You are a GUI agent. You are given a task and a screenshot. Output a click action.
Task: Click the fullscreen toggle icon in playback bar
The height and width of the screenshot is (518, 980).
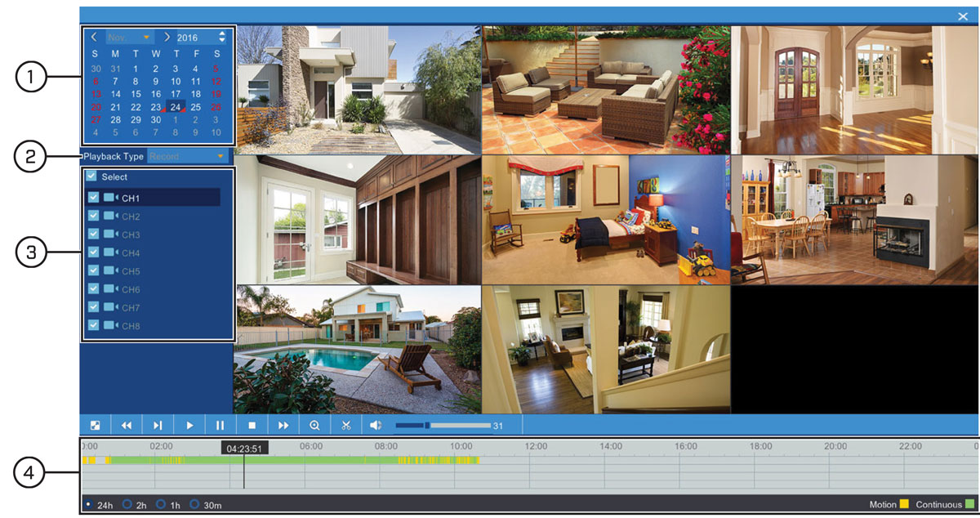(95, 426)
